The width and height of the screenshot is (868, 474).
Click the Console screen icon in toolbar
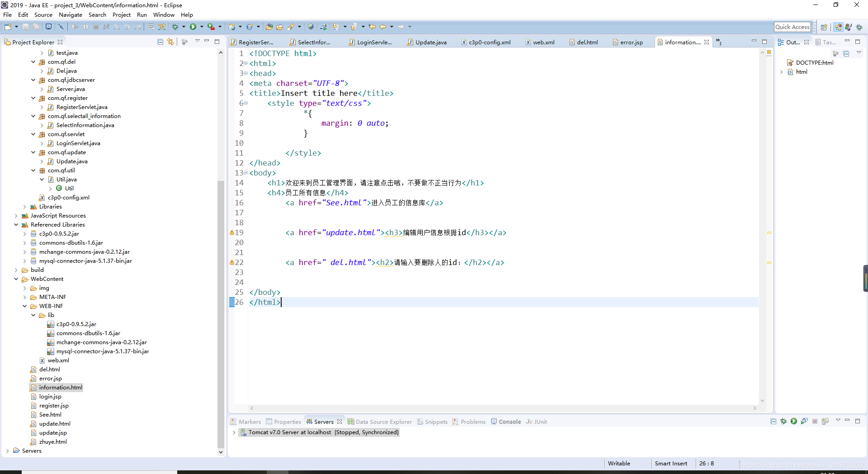48,27
